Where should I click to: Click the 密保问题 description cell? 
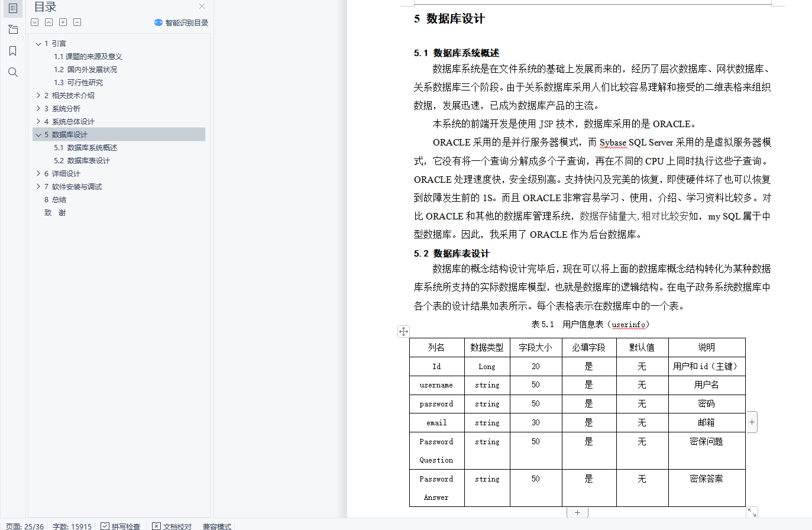pyautogui.click(x=707, y=451)
